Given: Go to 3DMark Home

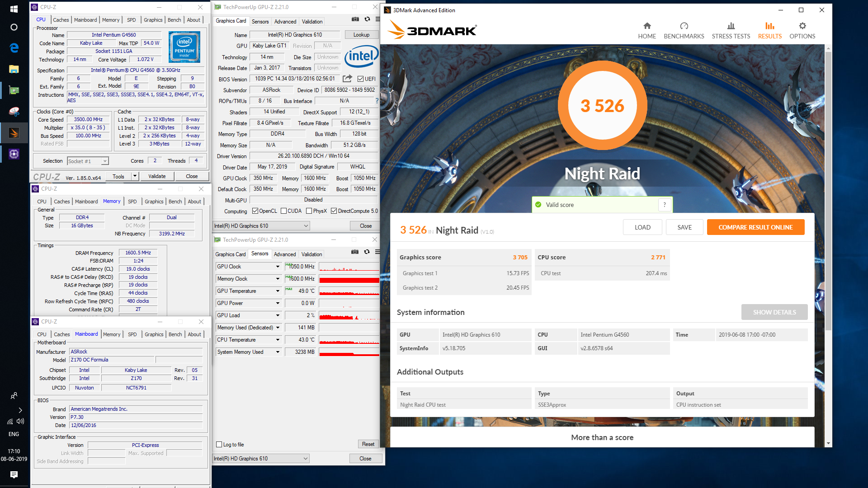Looking at the screenshot, I should (x=647, y=31).
